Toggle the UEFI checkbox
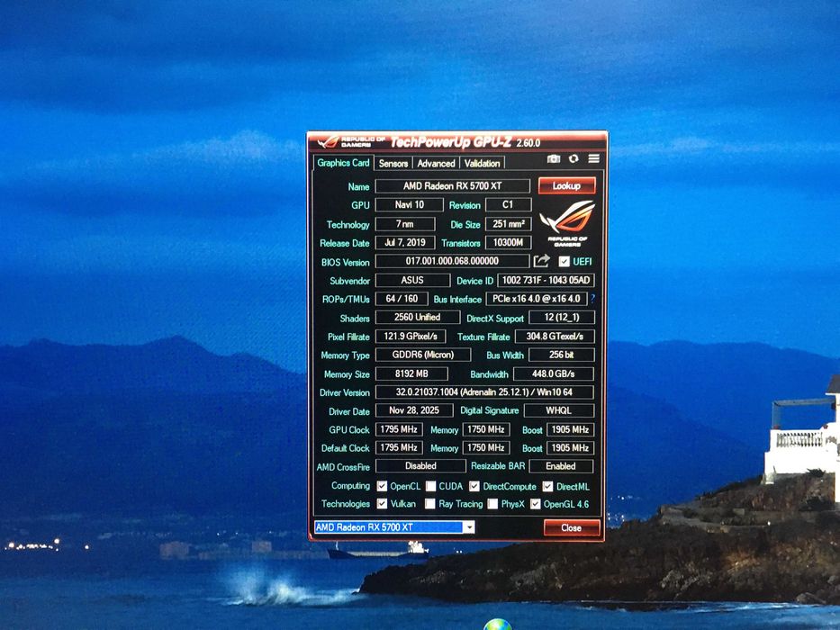840x630 pixels. pyautogui.click(x=564, y=261)
